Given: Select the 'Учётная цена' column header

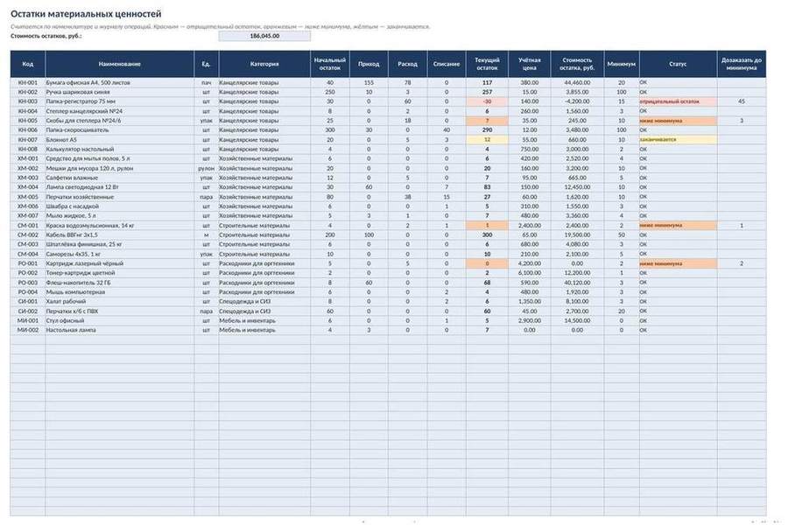Looking at the screenshot, I should (x=529, y=64).
